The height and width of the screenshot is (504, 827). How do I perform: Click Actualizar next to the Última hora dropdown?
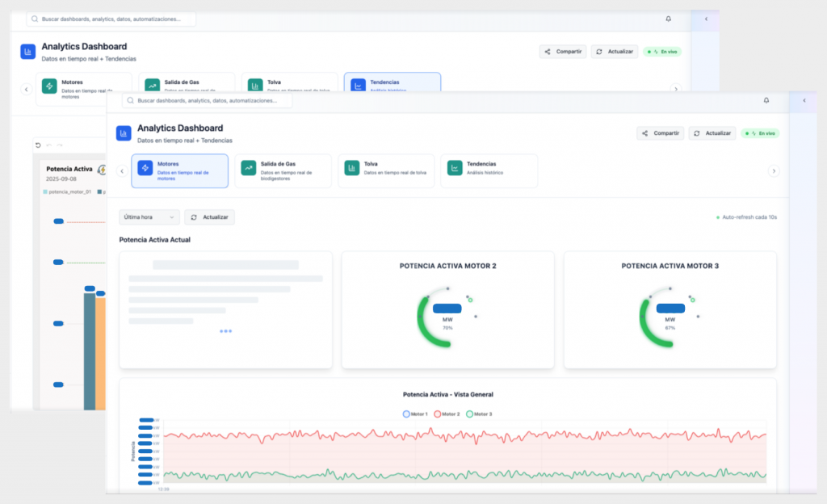[x=209, y=217]
